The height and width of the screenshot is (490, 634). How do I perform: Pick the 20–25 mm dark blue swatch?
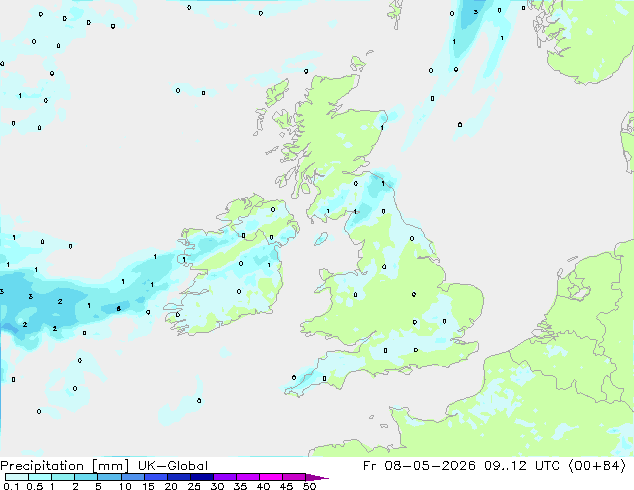178,477
